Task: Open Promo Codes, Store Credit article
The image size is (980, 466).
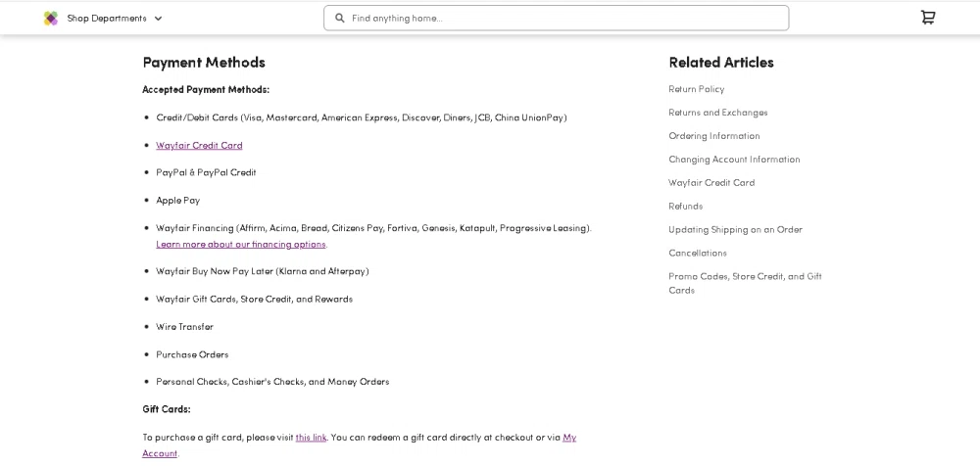Action: 745,277
